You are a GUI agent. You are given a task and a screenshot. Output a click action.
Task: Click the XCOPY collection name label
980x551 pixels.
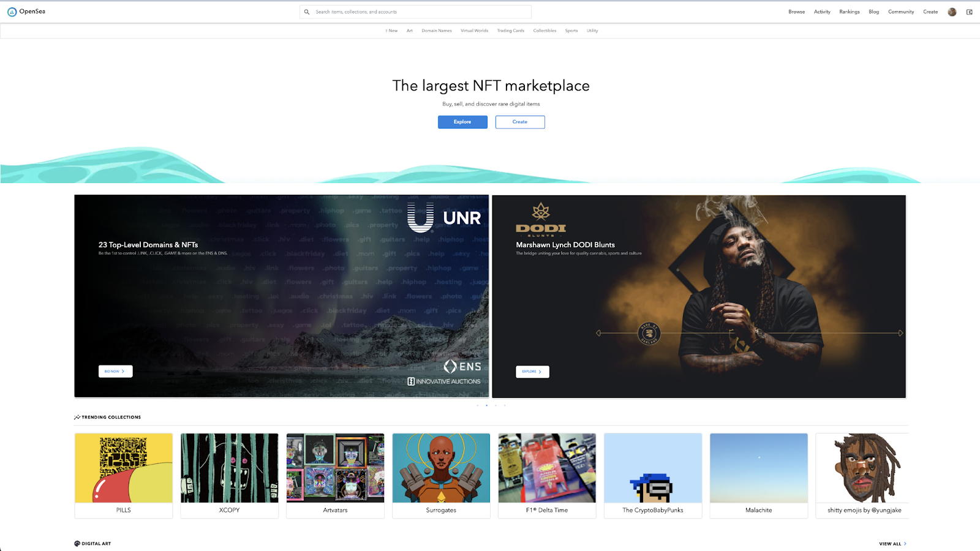tap(230, 510)
